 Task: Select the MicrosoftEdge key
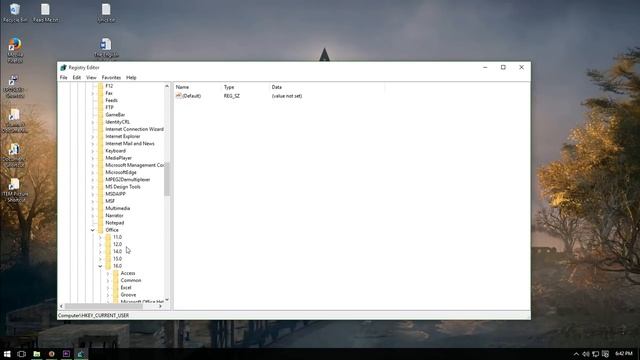[121, 173]
